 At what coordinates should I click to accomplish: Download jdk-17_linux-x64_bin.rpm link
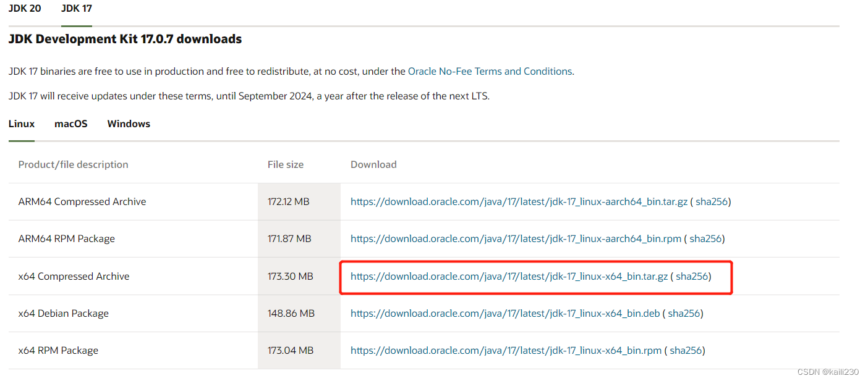[506, 350]
